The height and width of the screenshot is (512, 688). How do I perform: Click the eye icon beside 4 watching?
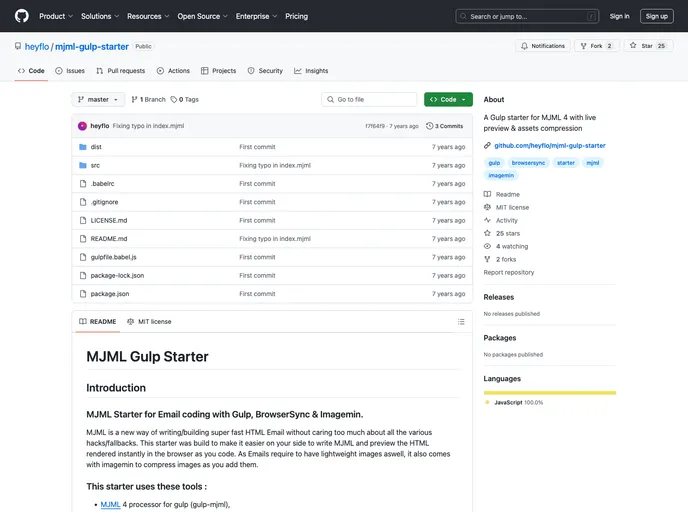tap(487, 246)
